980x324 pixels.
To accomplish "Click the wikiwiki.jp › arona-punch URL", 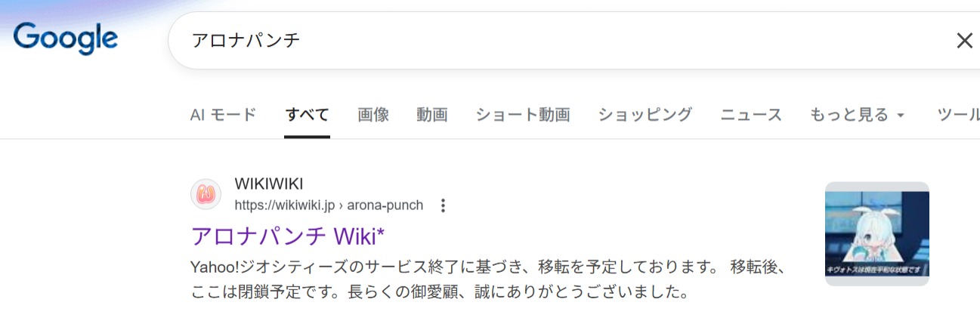I will pos(329,205).
